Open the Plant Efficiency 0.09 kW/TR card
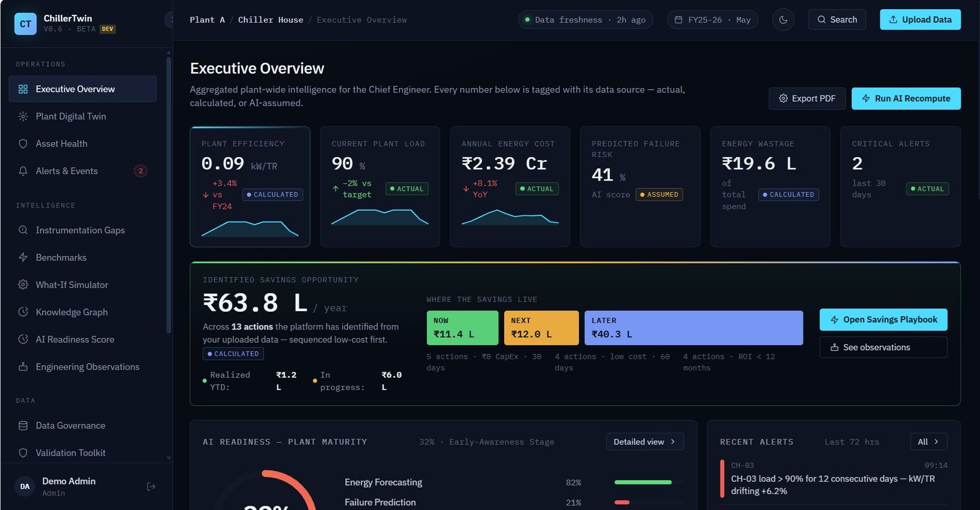 [250, 187]
